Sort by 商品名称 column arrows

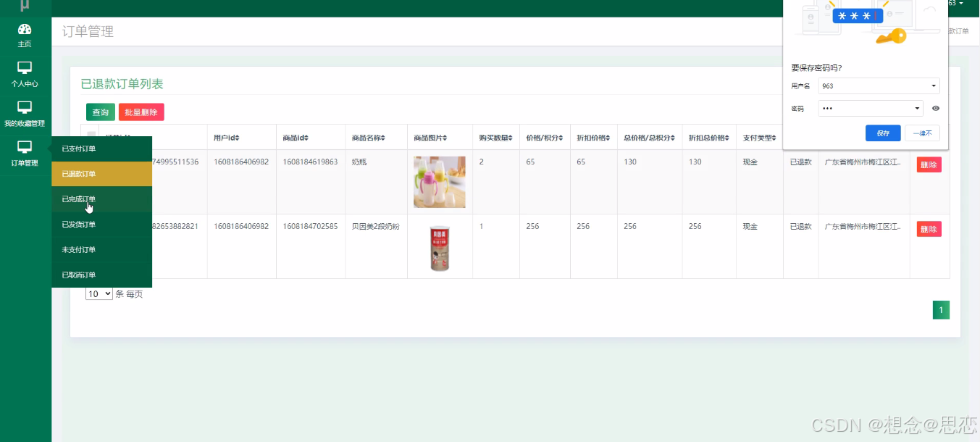(x=382, y=138)
